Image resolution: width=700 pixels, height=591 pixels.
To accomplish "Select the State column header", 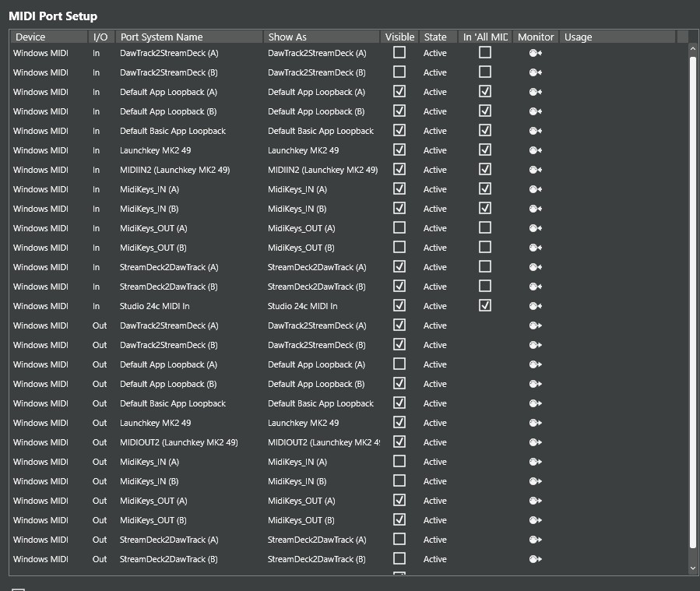I will [436, 37].
